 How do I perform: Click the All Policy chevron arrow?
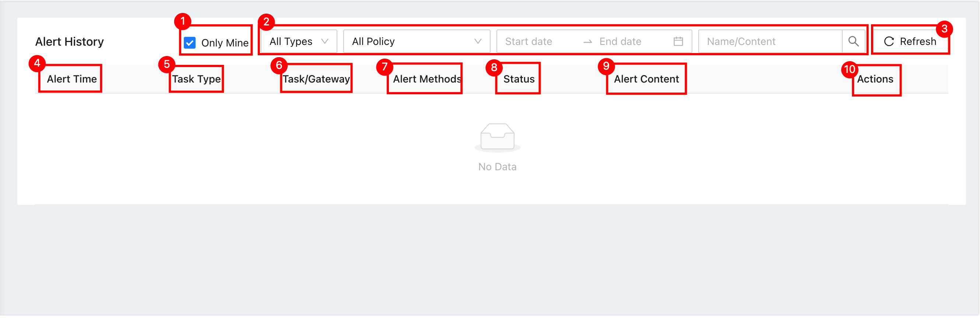478,41
